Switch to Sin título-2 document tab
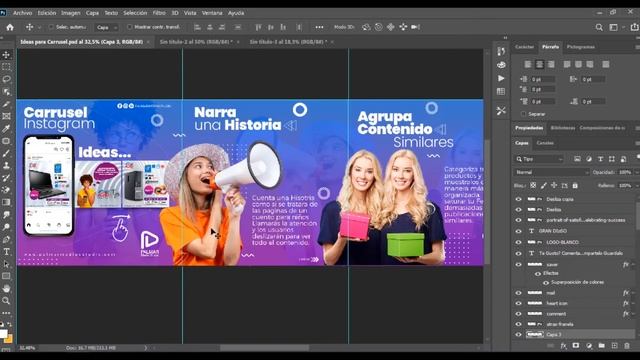The height and width of the screenshot is (360, 640). tap(196, 42)
